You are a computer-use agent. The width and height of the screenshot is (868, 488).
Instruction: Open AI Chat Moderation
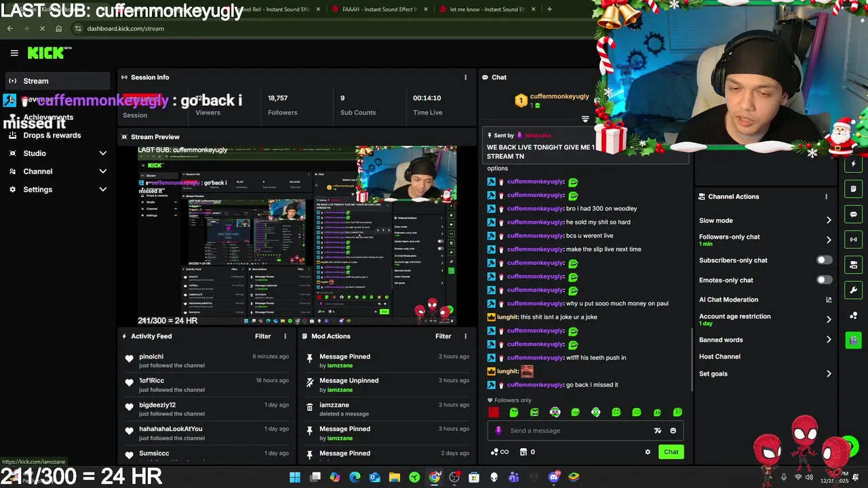point(728,300)
